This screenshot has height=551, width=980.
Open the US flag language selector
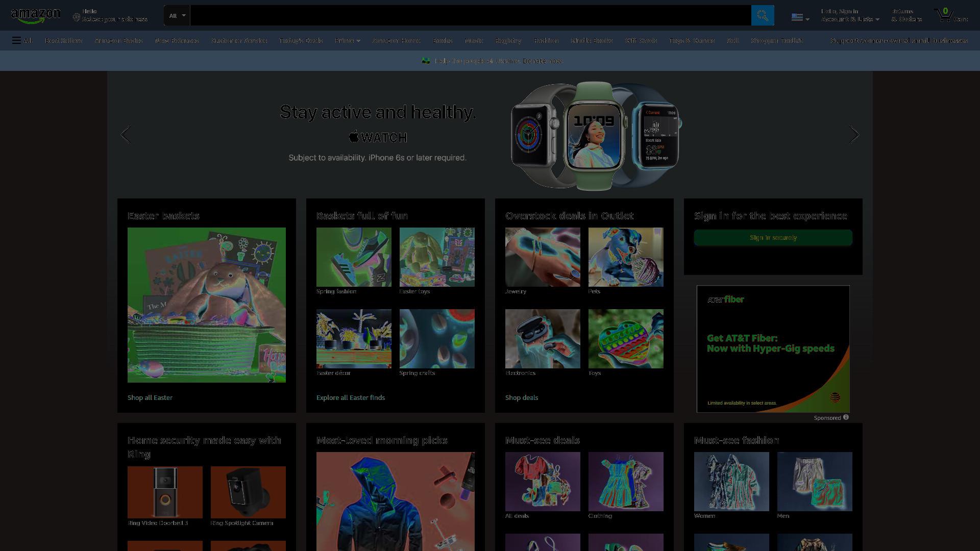point(800,17)
